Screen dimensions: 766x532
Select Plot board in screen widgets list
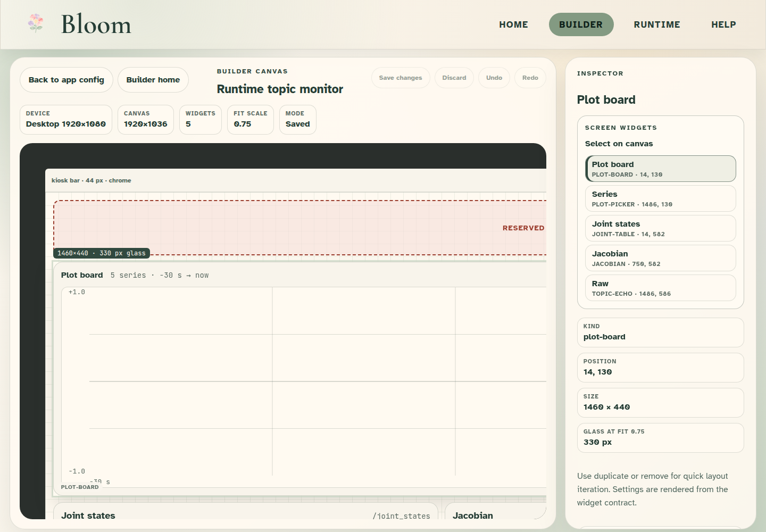tap(661, 169)
